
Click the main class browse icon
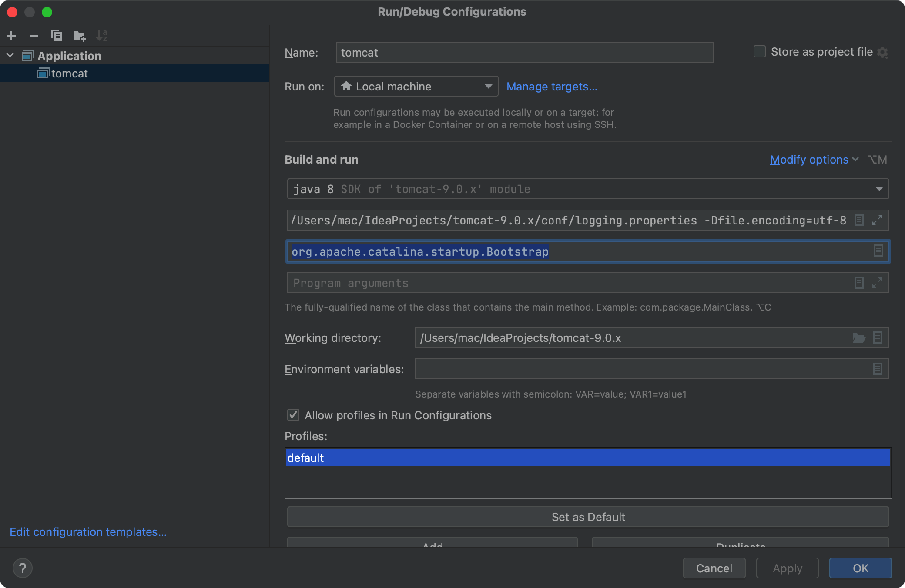(878, 251)
